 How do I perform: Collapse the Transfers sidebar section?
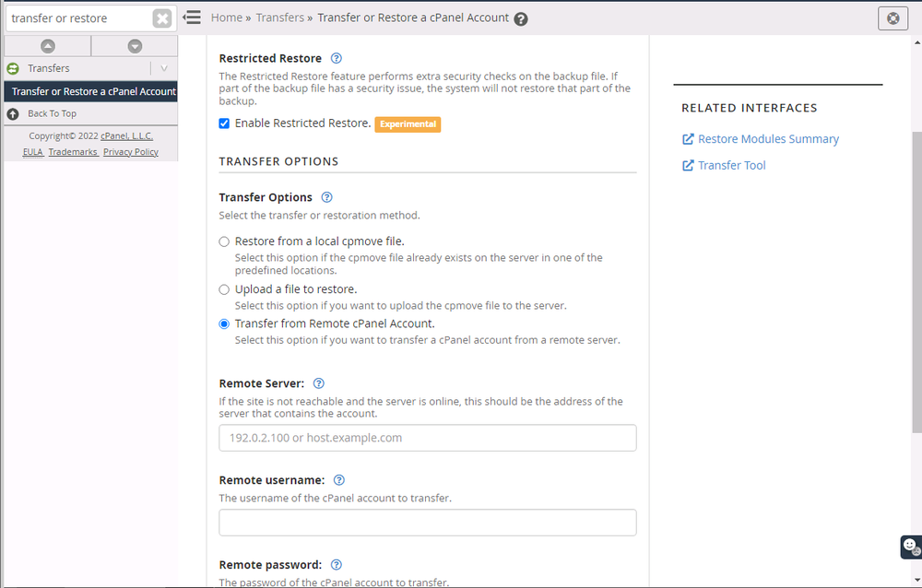pyautogui.click(x=163, y=68)
